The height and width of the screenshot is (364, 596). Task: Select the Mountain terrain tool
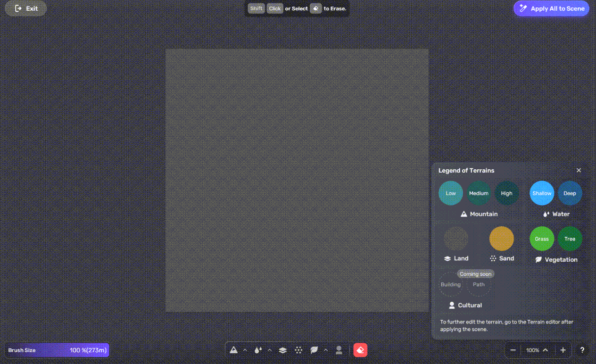click(233, 350)
